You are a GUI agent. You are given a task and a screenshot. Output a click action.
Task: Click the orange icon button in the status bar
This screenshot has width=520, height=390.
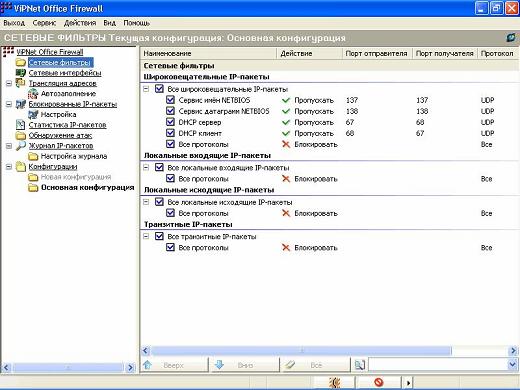pos(335,382)
